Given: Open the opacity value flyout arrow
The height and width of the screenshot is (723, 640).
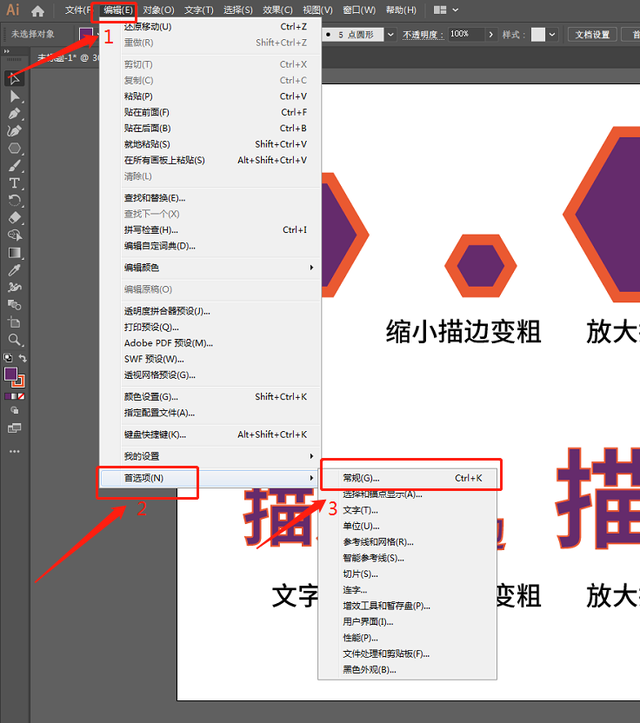Looking at the screenshot, I should pos(491,35).
